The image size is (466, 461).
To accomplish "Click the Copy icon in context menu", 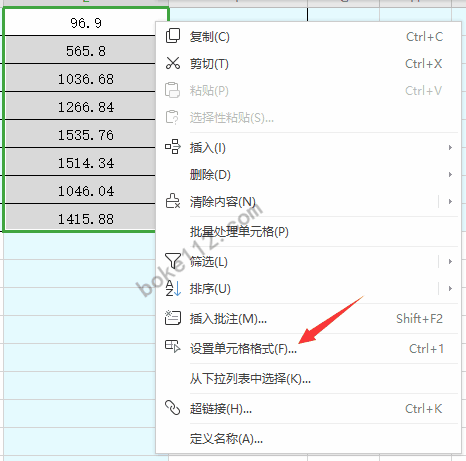I will coord(173,36).
